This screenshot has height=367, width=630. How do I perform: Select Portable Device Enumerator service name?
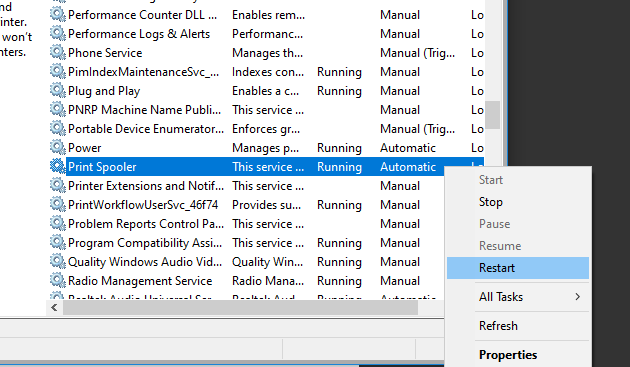click(146, 129)
